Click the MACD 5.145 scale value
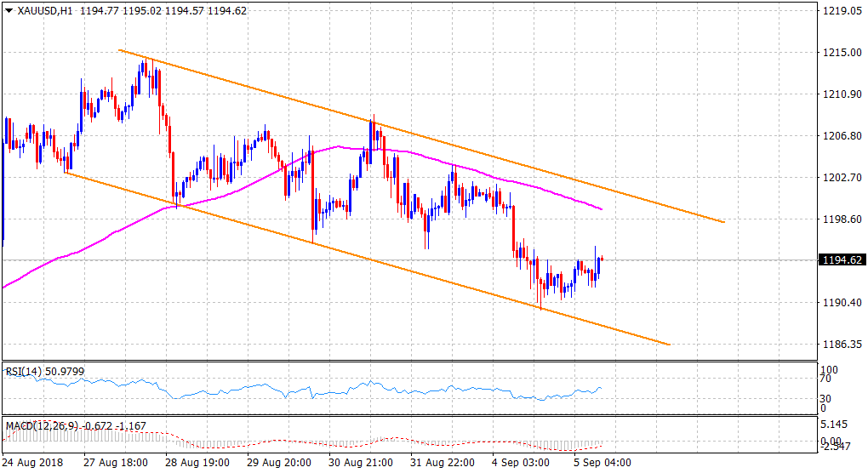 (832, 424)
